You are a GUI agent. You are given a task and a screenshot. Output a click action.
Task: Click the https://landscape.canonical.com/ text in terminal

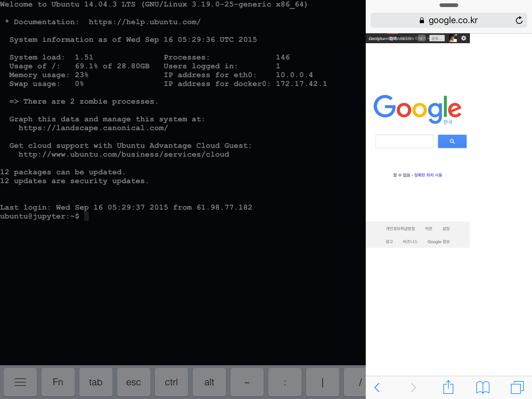[x=93, y=128]
